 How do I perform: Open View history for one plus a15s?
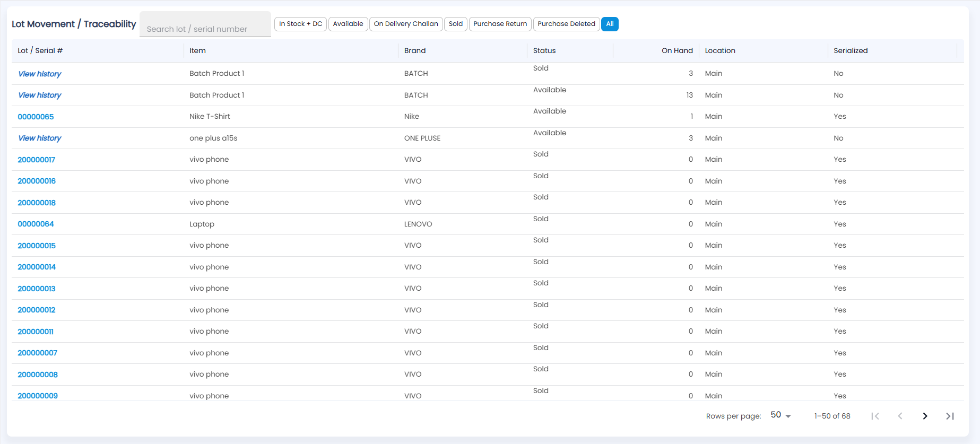click(40, 138)
